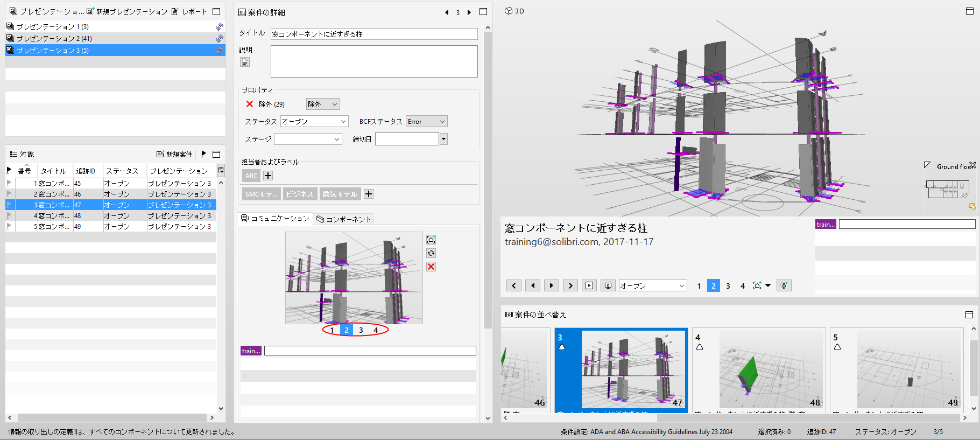Select slide 48 thumbnail in 案件の並べ替え
This screenshot has width=980, height=440.
click(x=759, y=370)
